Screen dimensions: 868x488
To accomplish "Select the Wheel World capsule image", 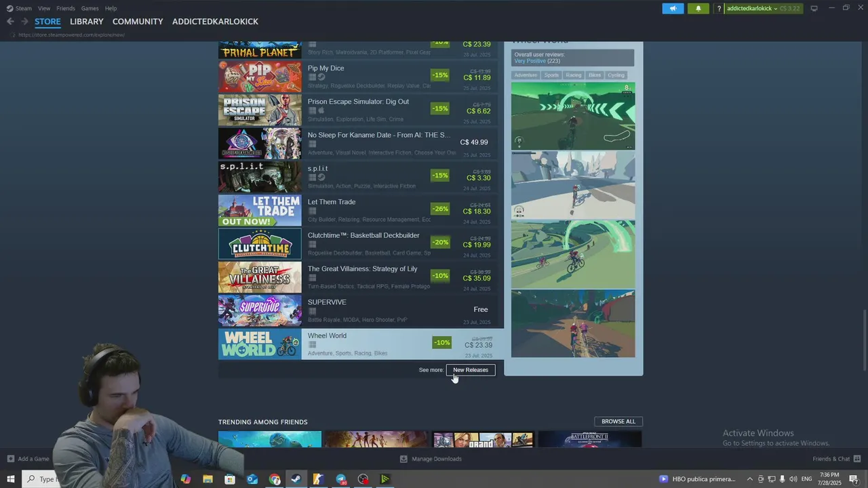I will [260, 344].
